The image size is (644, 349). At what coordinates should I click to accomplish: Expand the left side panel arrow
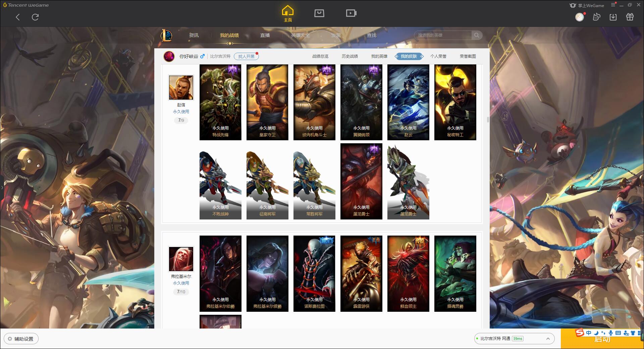[x=2, y=187]
